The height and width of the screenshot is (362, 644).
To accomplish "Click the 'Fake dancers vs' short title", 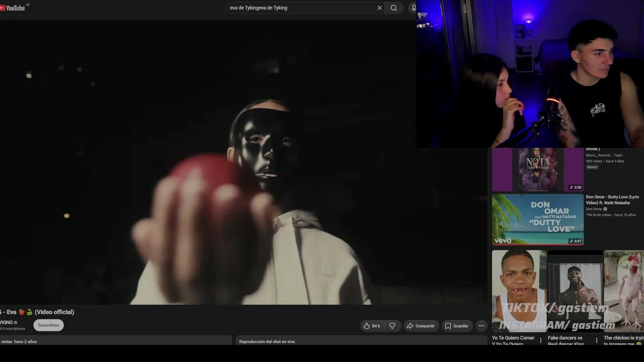I will click(566, 341).
